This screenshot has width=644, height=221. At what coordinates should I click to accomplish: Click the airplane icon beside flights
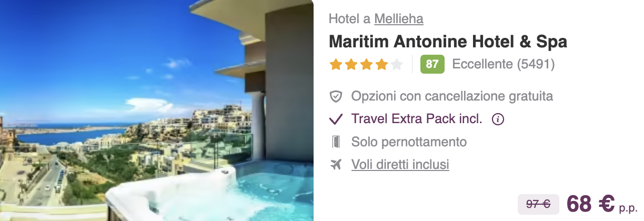(336, 165)
